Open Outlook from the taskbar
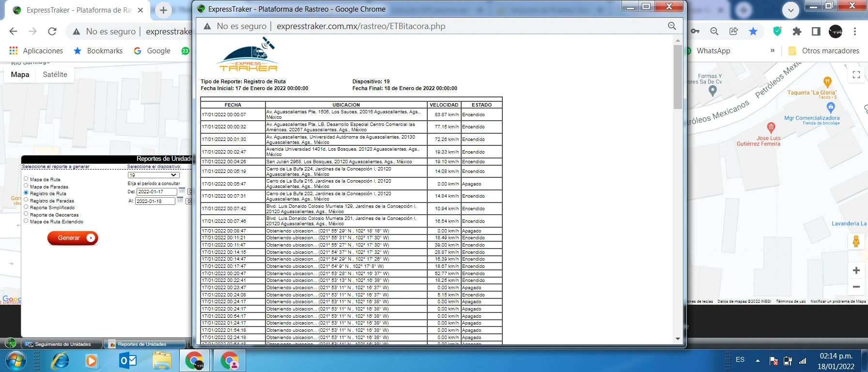 click(x=128, y=361)
